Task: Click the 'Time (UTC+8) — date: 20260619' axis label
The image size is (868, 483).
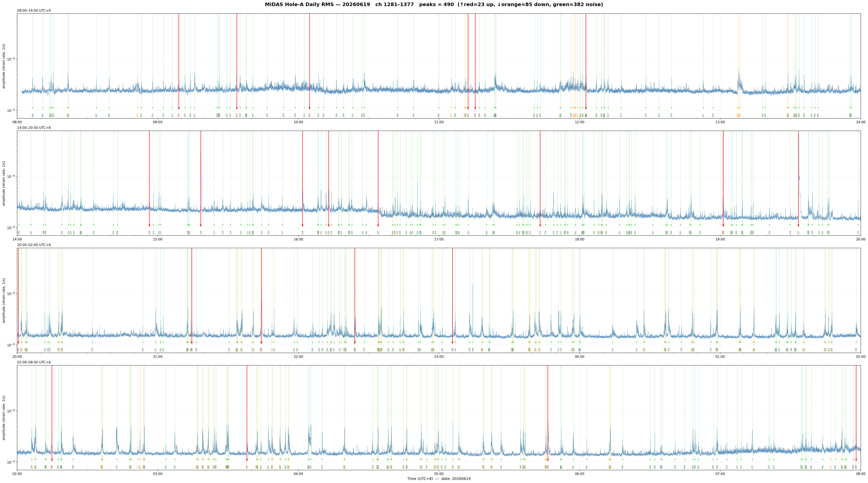Action: 439,479
